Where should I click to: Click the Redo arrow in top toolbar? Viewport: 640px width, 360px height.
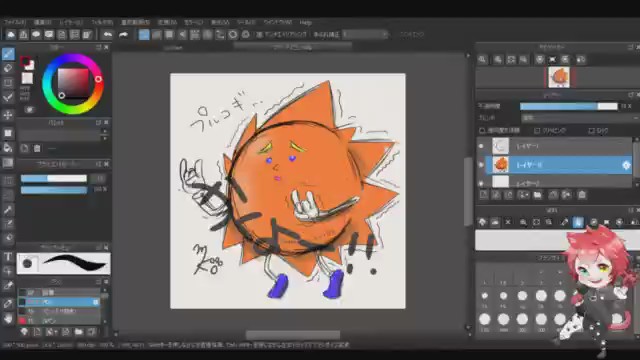coord(123,35)
